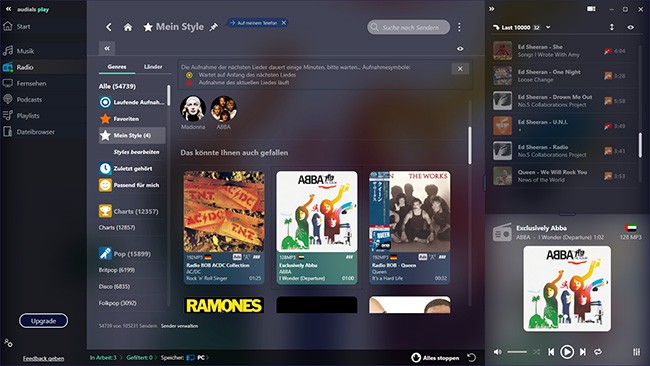Open the settings icon above Feedback geben

[x=8, y=343]
